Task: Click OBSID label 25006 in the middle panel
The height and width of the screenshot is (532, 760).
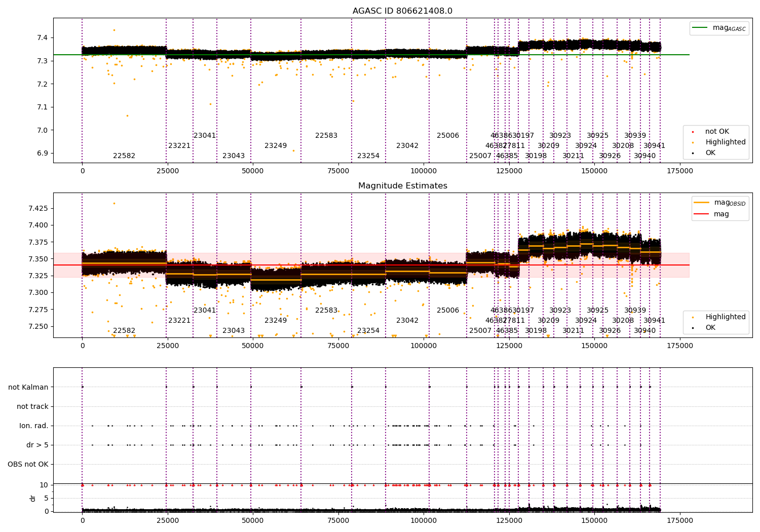Action: point(448,311)
